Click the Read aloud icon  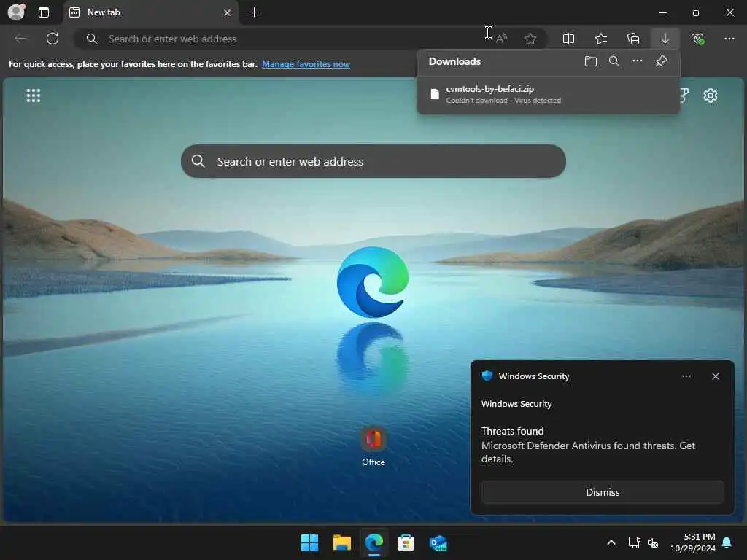(501, 39)
